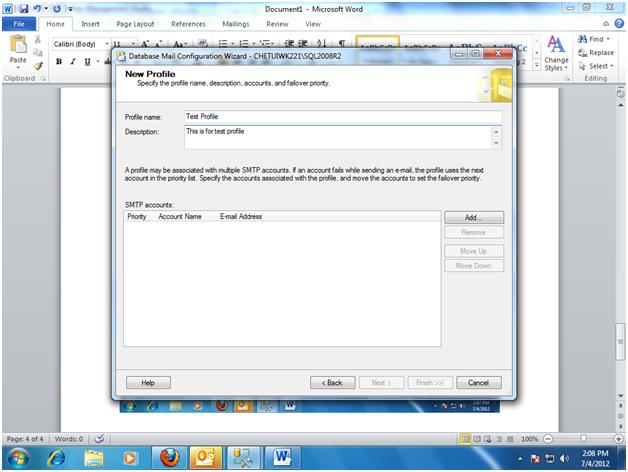Open Internet Explorer from the taskbar
The image size is (628, 472).
click(56, 458)
